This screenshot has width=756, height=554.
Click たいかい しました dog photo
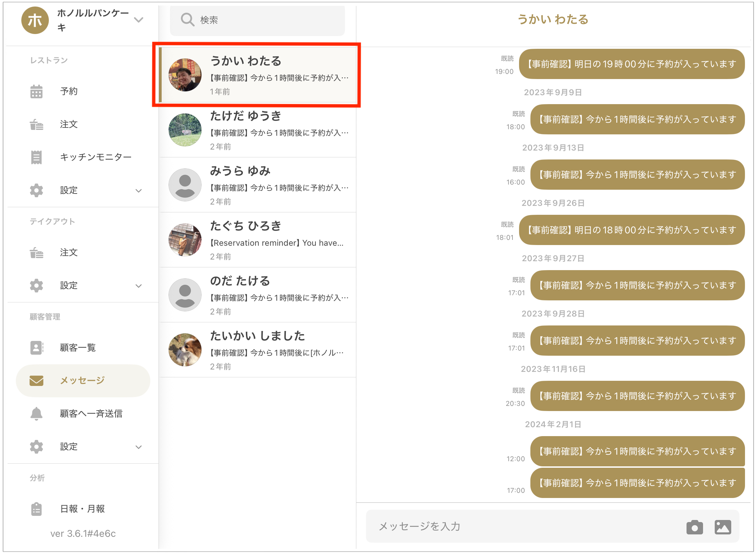click(185, 350)
